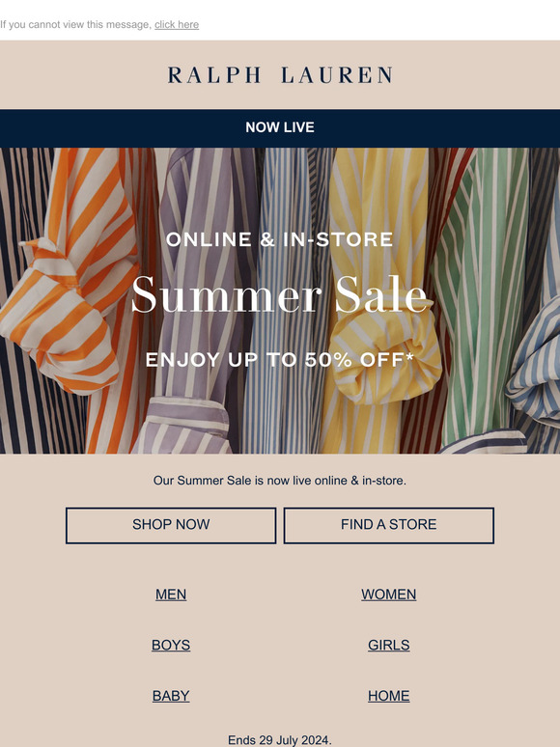560x747 pixels.
Task: Click the ONLINE & IN-STORE hero text
Action: point(280,239)
